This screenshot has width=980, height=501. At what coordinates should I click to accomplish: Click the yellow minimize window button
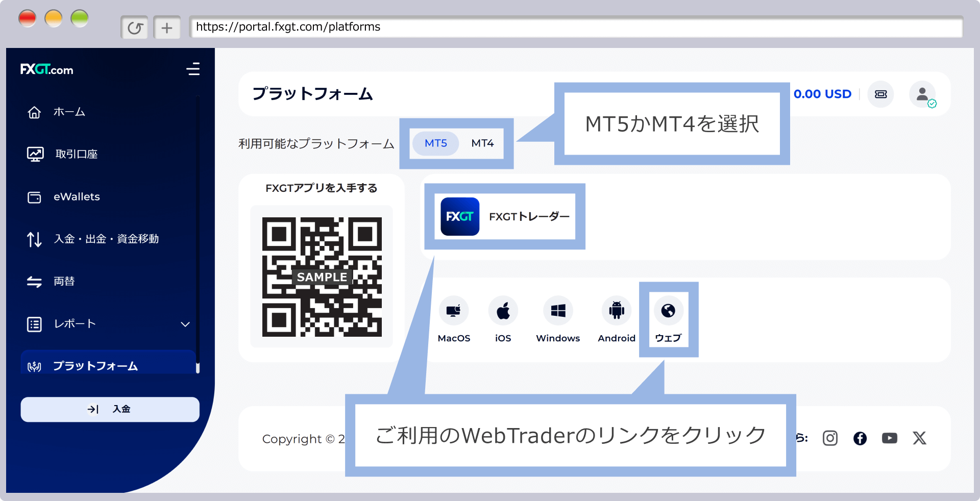click(54, 18)
